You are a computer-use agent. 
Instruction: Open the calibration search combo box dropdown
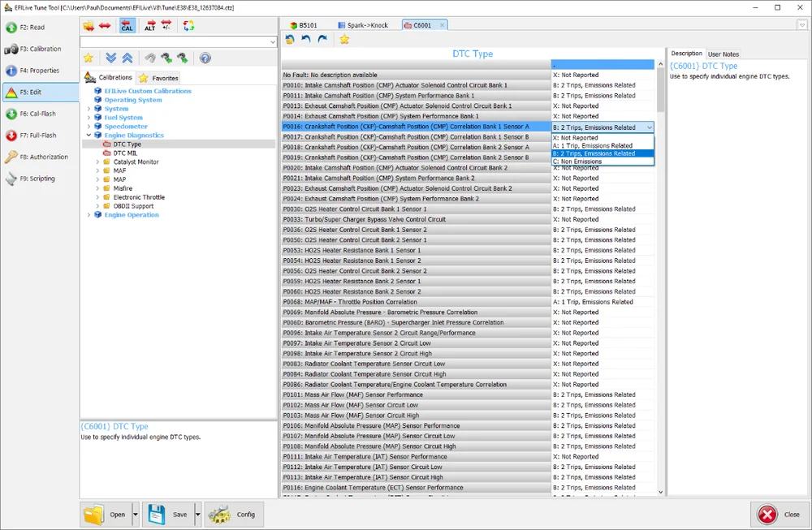[273, 41]
